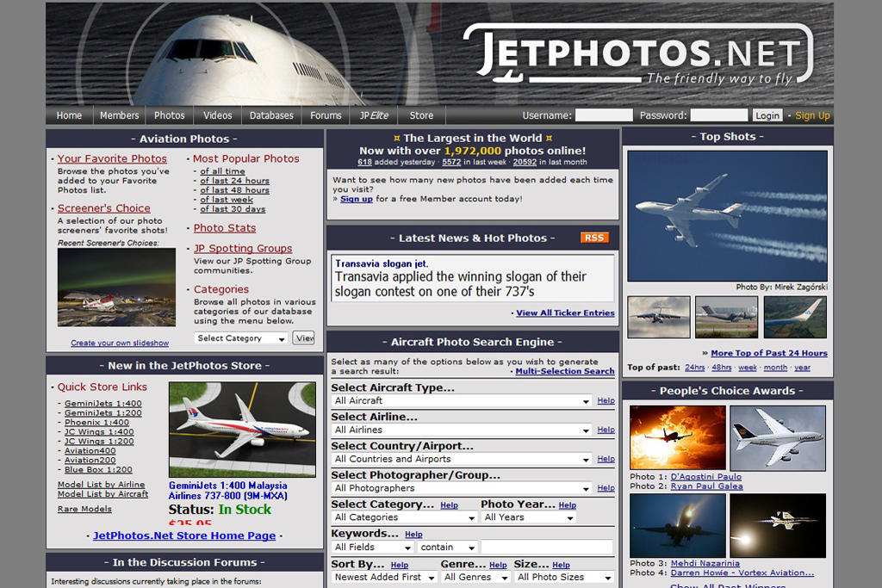Click More Top of Past 24 Hours
This screenshot has height=588, width=882.
pos(769,353)
